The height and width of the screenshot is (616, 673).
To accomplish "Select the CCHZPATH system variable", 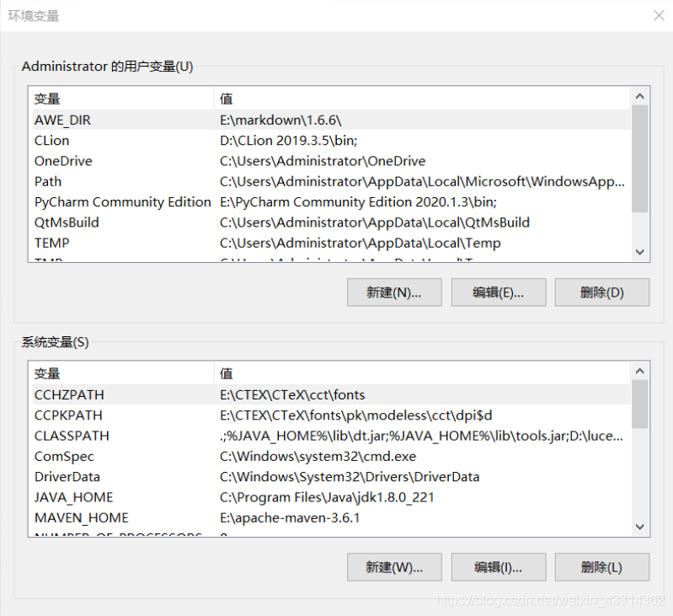I will [x=331, y=394].
